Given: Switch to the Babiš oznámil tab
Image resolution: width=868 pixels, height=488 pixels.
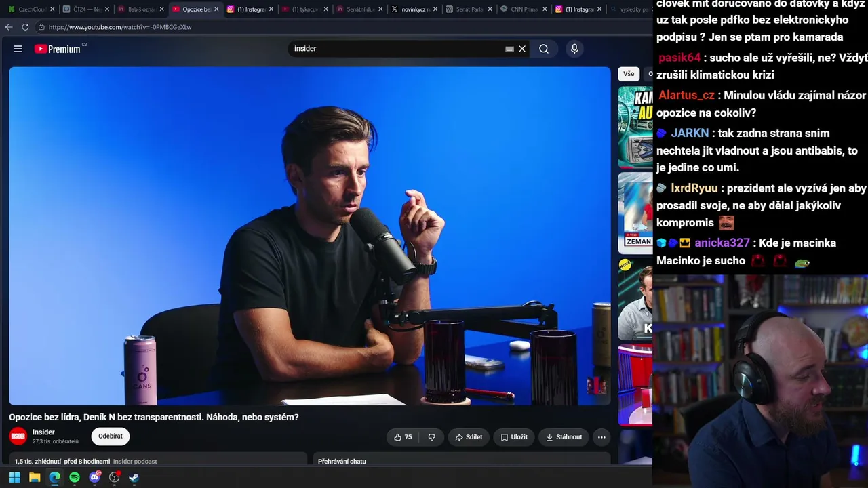Looking at the screenshot, I should pos(140,9).
